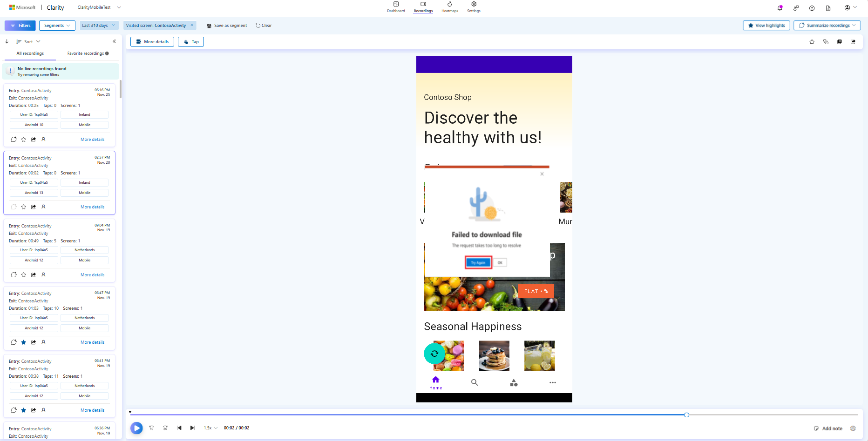Screen dimensions: 868x441
Task: Expand the Summarize recordings dropdown
Action: pos(827,26)
